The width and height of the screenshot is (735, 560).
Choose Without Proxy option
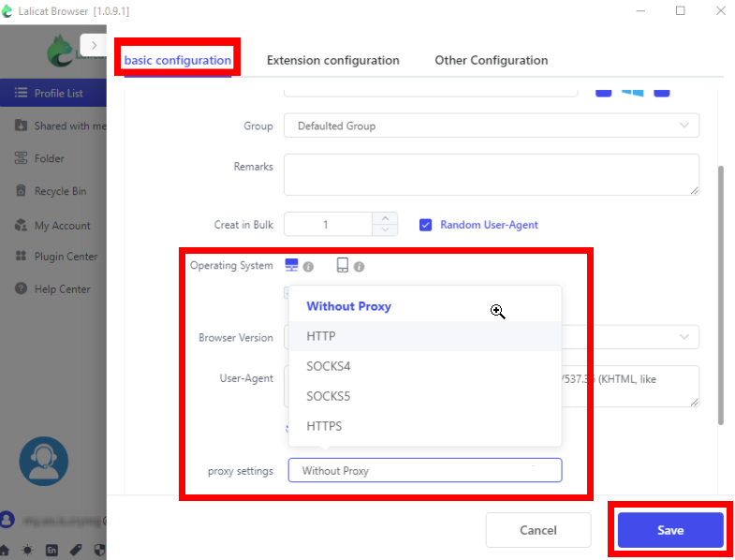coord(425,306)
